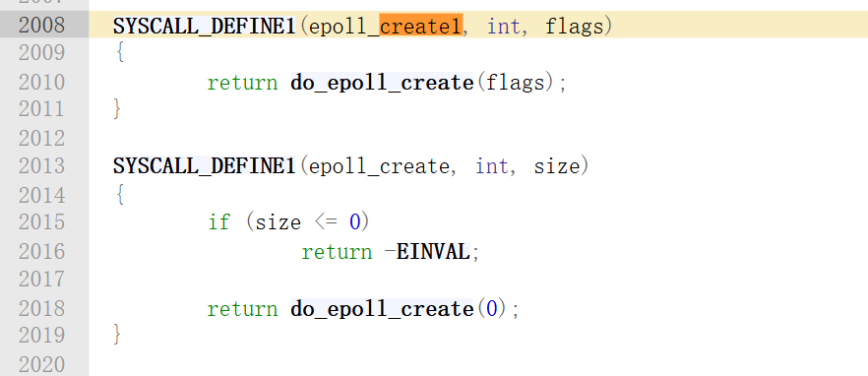Click line number 2009 in the gutter
868x376 pixels.
pos(41,53)
